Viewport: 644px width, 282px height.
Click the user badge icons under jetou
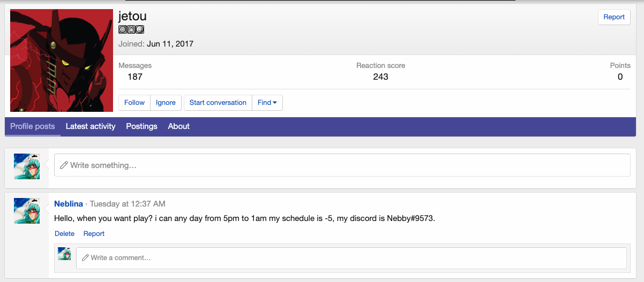[x=131, y=29]
